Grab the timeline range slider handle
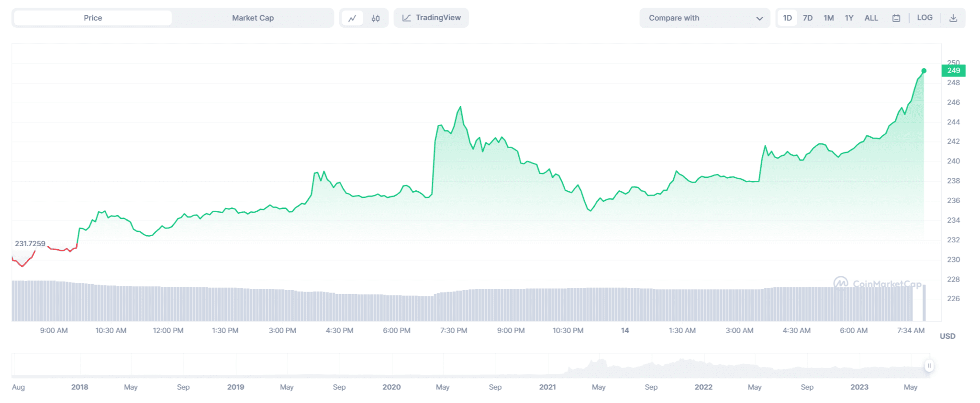 929,366
